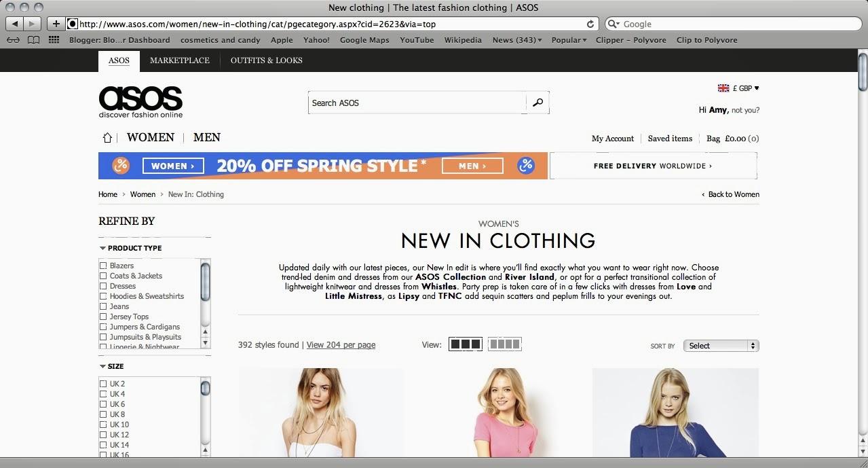868x468 pixels.
Task: Open the white bandeau top product thumbnail
Action: tap(321, 412)
